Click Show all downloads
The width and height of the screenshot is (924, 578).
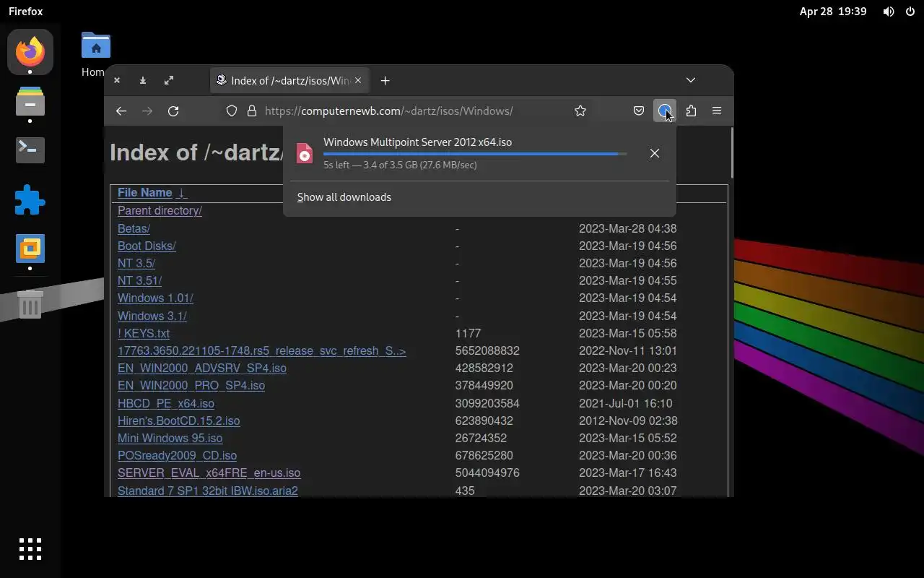point(344,197)
